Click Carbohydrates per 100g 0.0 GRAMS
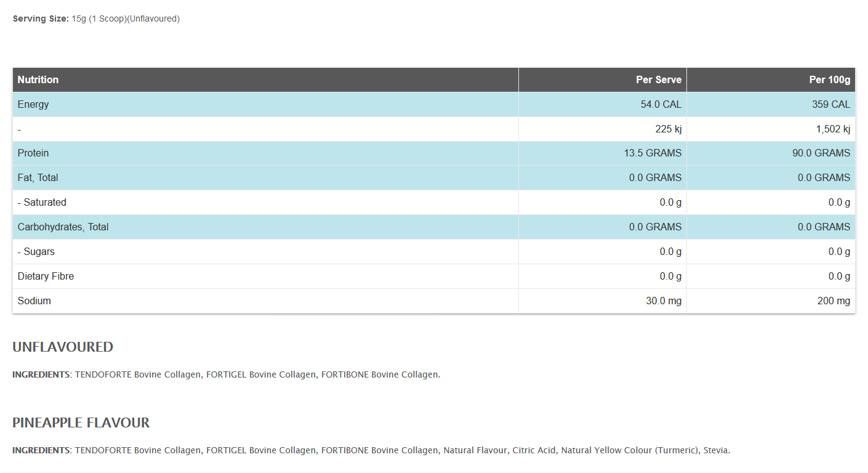The height and width of the screenshot is (473, 868). point(824,227)
